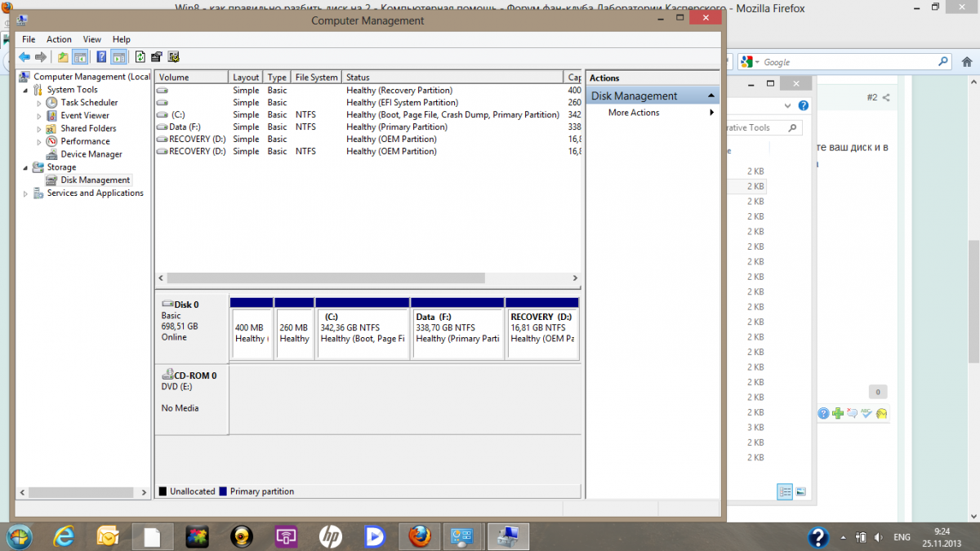Open the View menu
The height and width of the screenshot is (551, 980).
[91, 39]
